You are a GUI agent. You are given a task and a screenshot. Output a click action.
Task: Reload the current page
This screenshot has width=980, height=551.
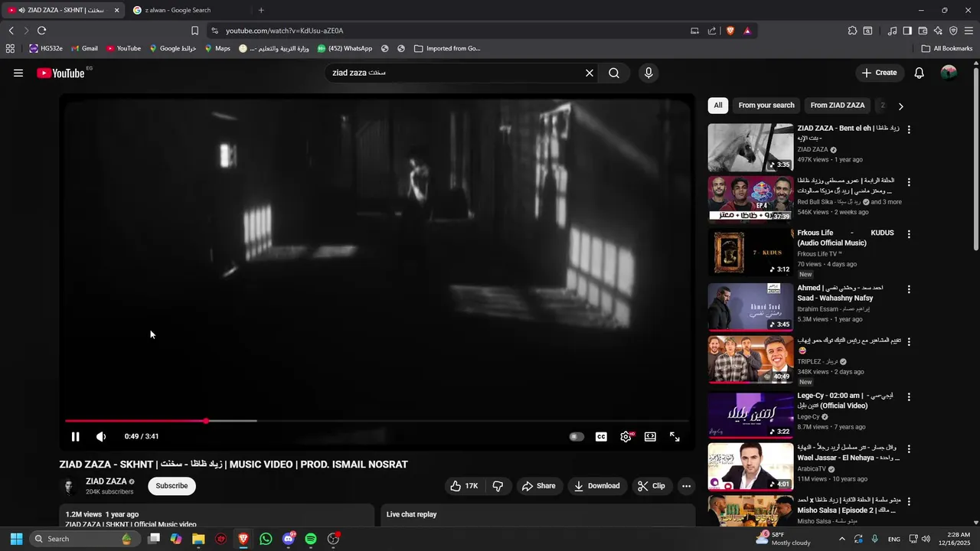(41, 31)
